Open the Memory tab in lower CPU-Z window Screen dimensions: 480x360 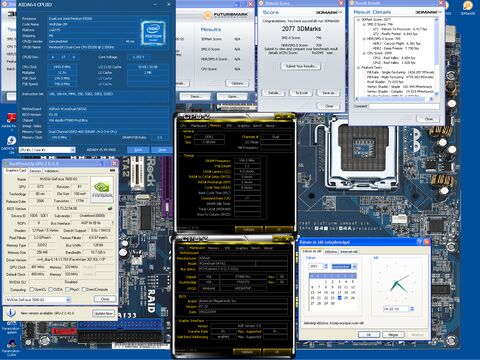213,248
